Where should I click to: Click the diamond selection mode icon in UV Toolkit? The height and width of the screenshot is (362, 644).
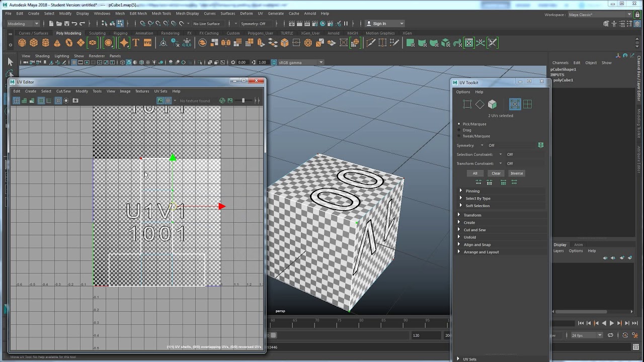480,104
